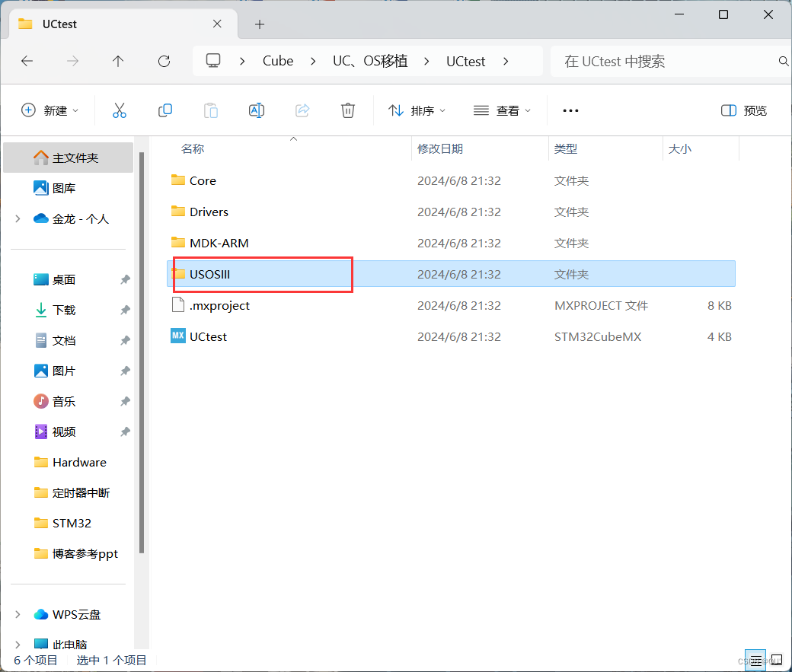The image size is (792, 672).
Task: Switch to details view via status bar icon
Action: point(754,660)
